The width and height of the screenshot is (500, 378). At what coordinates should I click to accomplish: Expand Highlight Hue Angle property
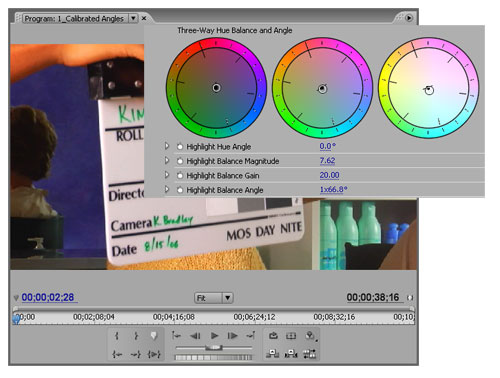point(167,146)
